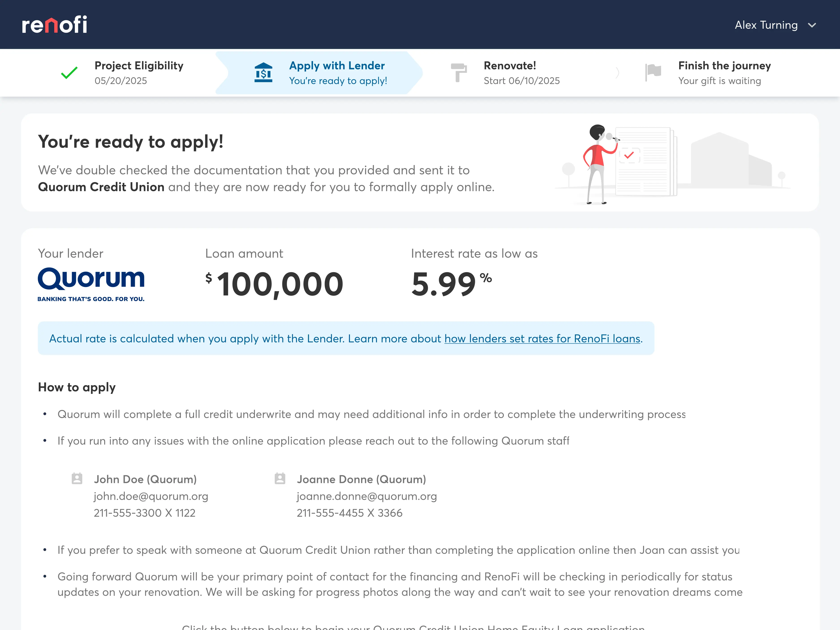Viewport: 840px width, 630px height.
Task: Click the email john.doe@quorum.org
Action: coord(151,496)
